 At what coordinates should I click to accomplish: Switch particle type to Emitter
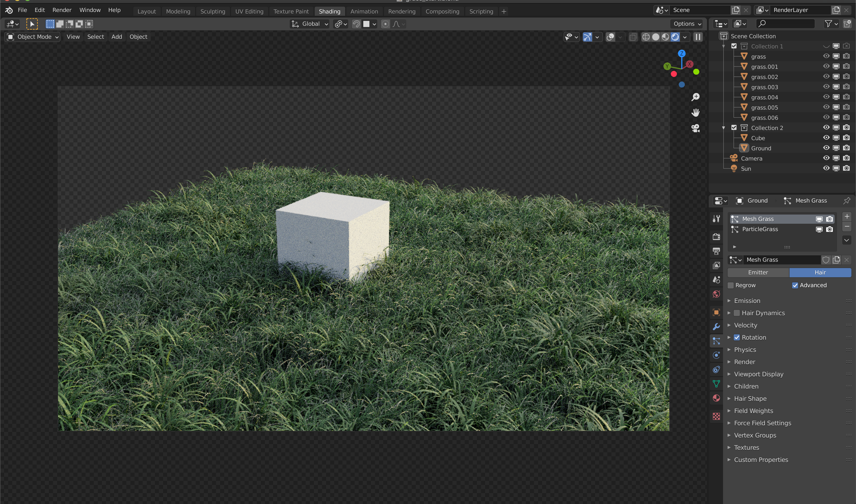click(x=758, y=272)
